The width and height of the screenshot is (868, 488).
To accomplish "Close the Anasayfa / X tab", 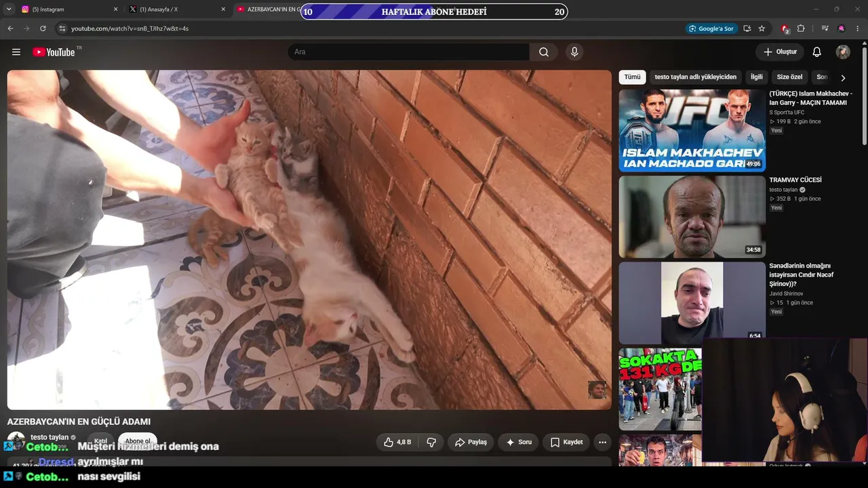I will click(x=223, y=9).
